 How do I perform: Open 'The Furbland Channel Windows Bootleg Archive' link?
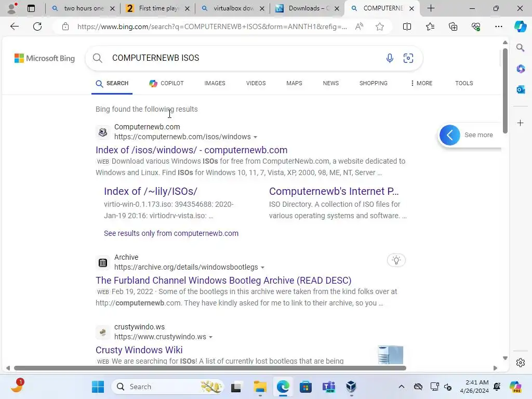(x=223, y=281)
